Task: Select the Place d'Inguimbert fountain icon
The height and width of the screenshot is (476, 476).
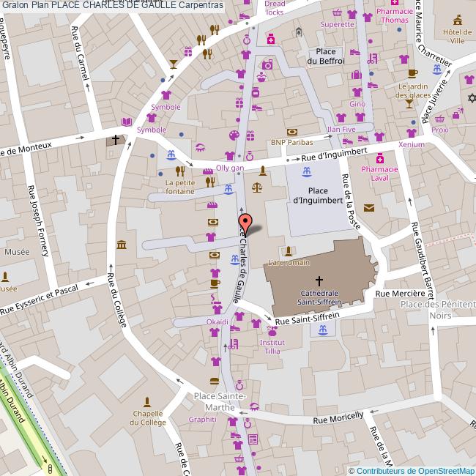Action: pos(307,172)
